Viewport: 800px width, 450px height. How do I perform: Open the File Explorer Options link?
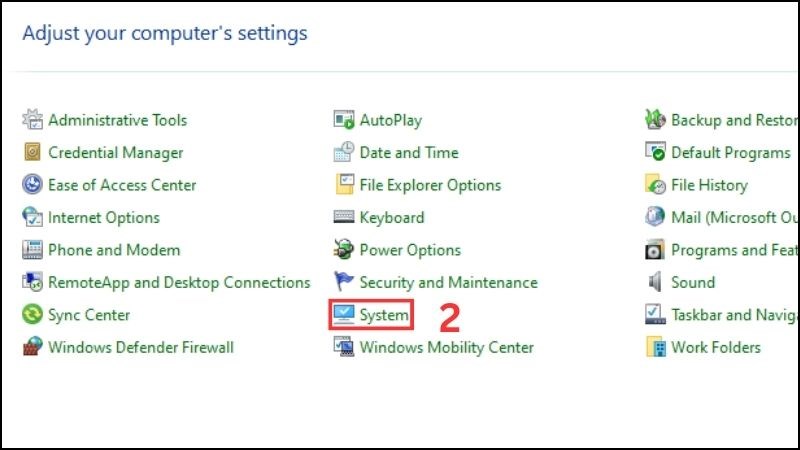point(430,185)
